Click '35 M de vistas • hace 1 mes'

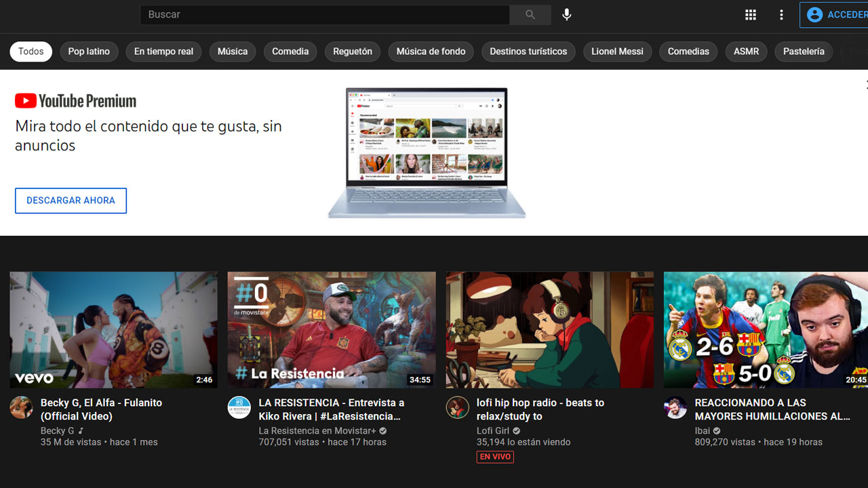tap(99, 443)
